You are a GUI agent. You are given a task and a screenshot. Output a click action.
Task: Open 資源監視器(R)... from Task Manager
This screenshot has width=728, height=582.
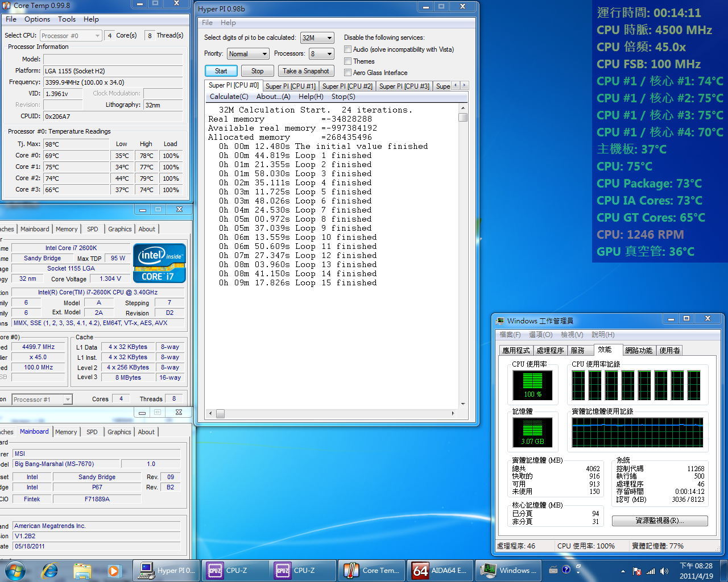click(660, 521)
